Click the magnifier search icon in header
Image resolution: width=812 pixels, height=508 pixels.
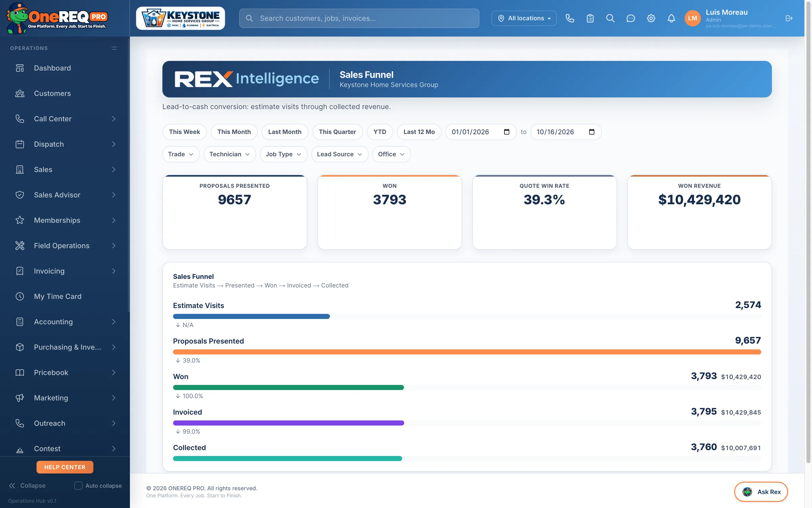[x=610, y=18]
